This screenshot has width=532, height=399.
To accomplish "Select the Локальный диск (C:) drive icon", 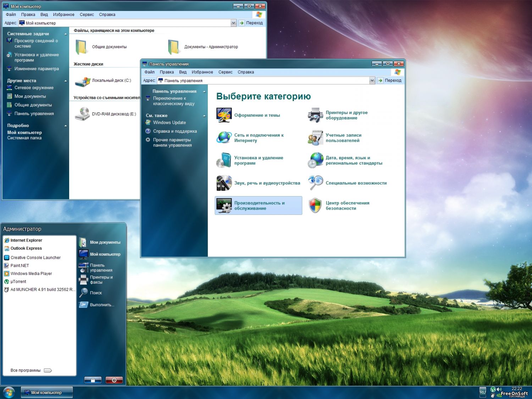I will [x=82, y=81].
